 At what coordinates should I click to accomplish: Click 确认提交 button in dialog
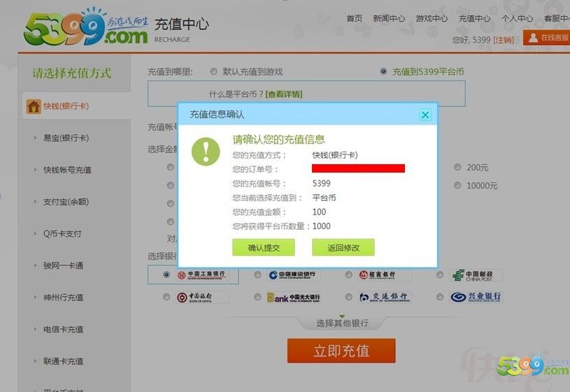point(264,247)
